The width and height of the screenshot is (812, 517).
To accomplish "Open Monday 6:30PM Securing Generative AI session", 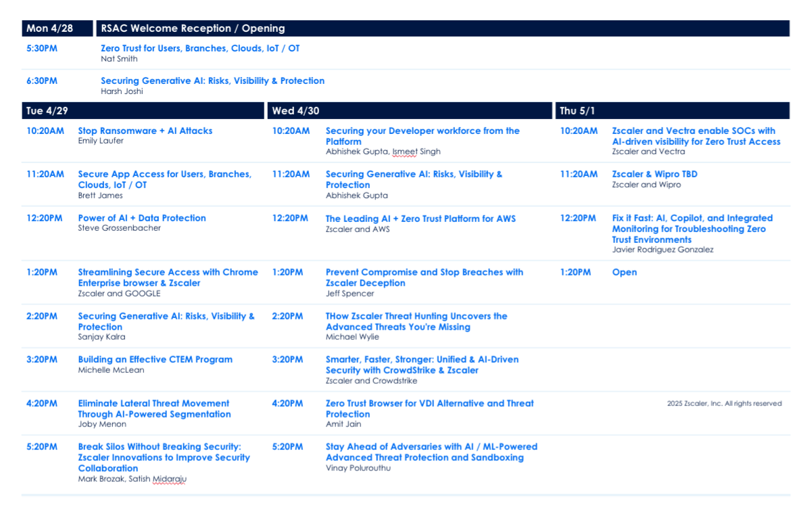I will tap(212, 81).
